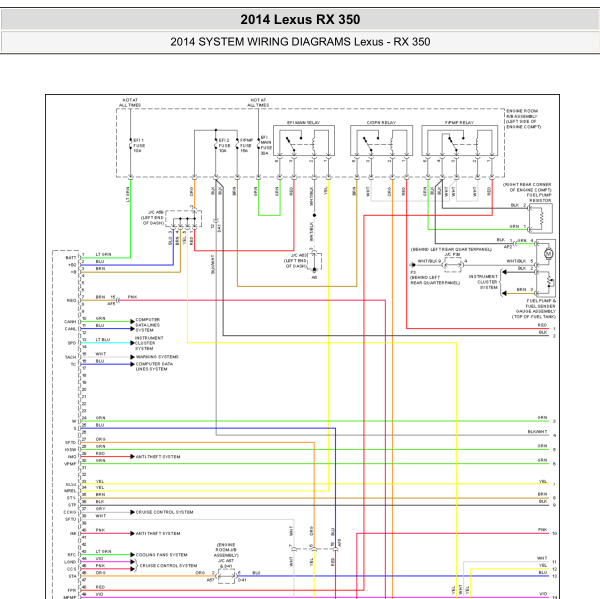
Task: Click the J/C P38 dashed connector box
Action: tap(453, 264)
